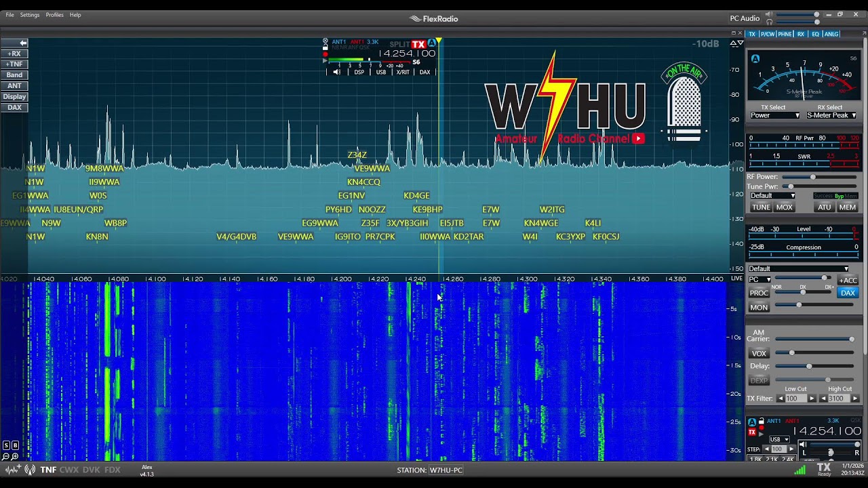Open the USB mode tab on the slice flag
868x488 pixels.
[381, 72]
